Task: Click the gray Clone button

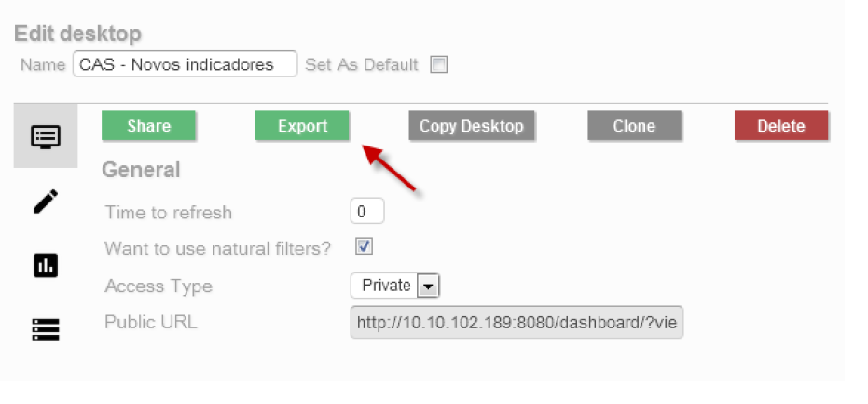Action: (x=634, y=127)
